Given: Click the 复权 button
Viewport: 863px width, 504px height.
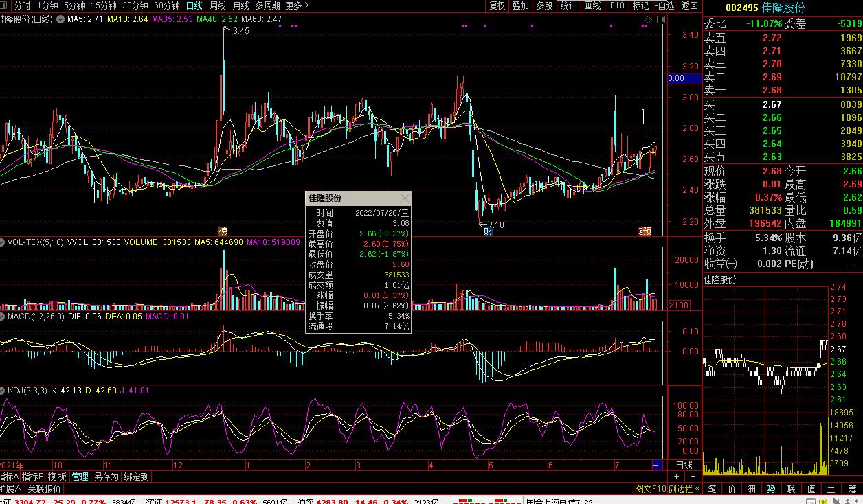Looking at the screenshot, I should (497, 5).
